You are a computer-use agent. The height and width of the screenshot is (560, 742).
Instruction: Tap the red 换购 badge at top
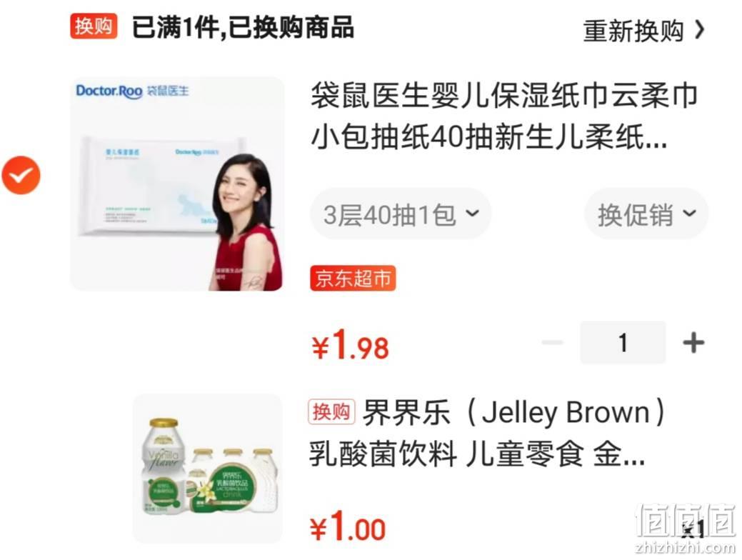[94, 26]
